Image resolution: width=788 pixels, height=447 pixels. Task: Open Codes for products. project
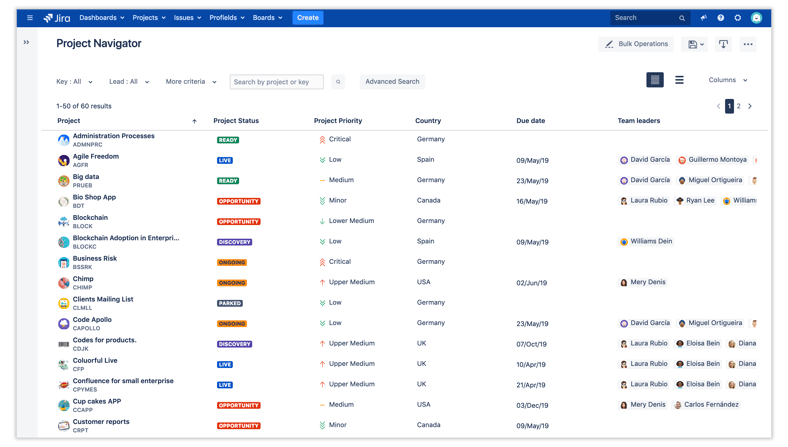pyautogui.click(x=104, y=340)
